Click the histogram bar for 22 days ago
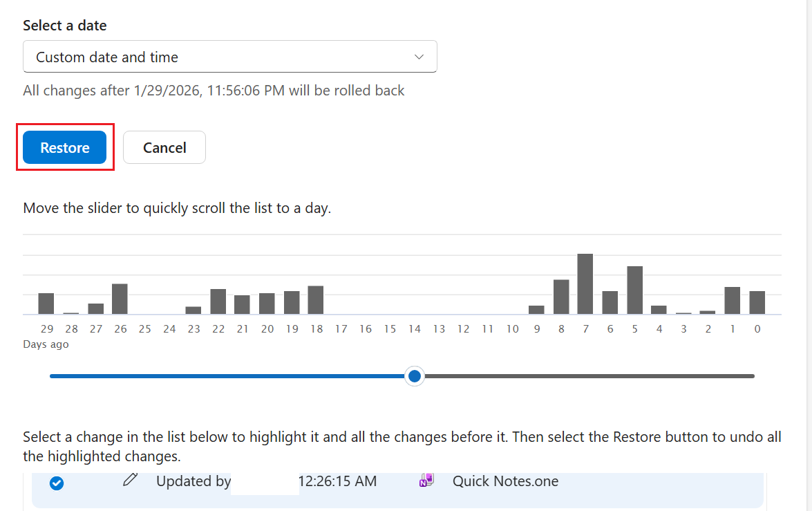Viewport: 812px width, 511px height. click(x=218, y=301)
